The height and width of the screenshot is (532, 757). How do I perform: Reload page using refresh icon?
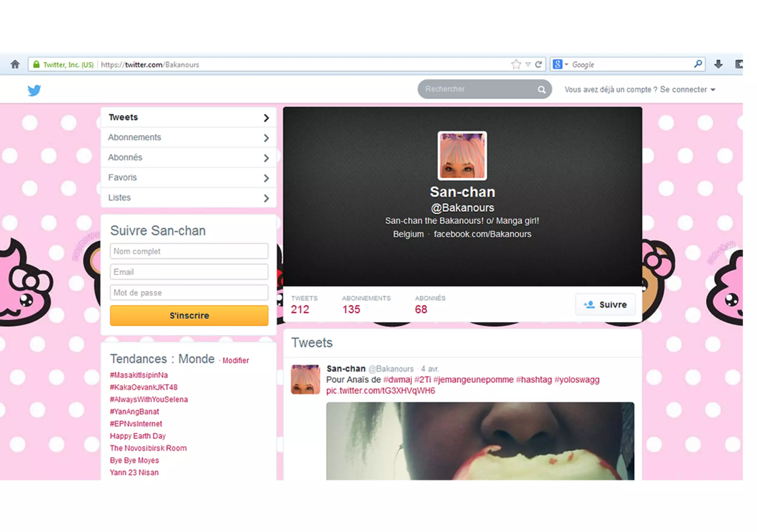pos(539,64)
